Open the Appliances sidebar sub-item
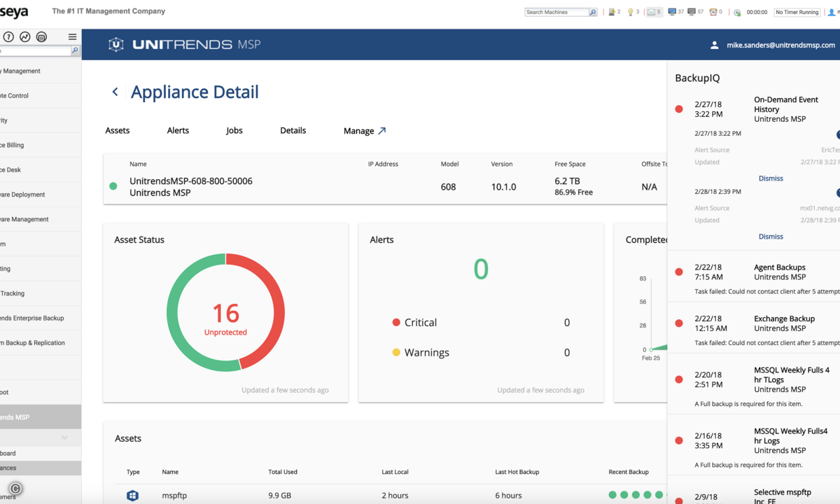This screenshot has height=504, width=840. [41, 468]
